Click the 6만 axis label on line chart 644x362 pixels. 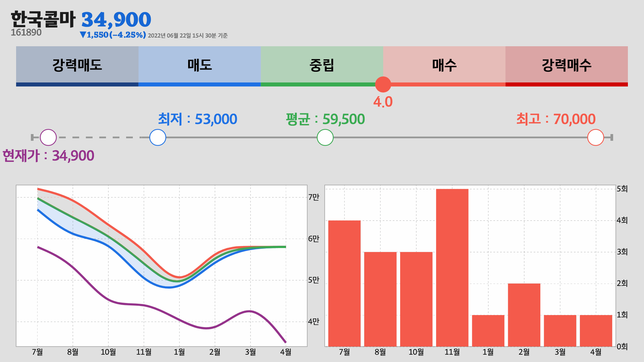314,239
